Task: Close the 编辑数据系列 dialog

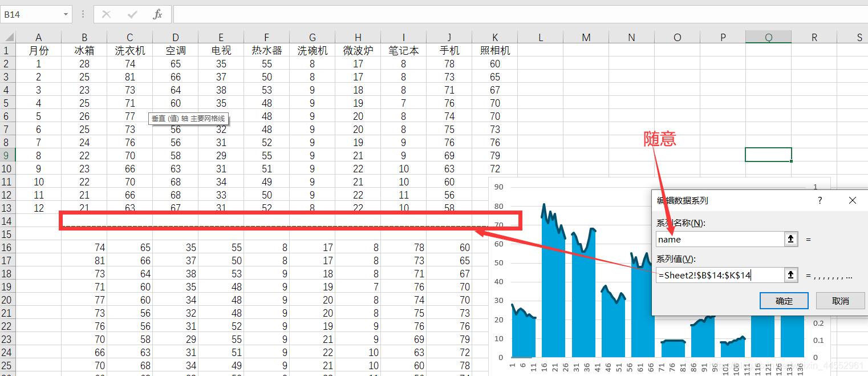Action: pos(853,200)
